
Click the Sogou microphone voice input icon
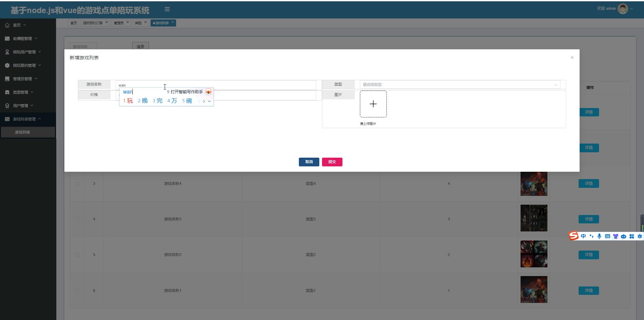(x=599, y=236)
